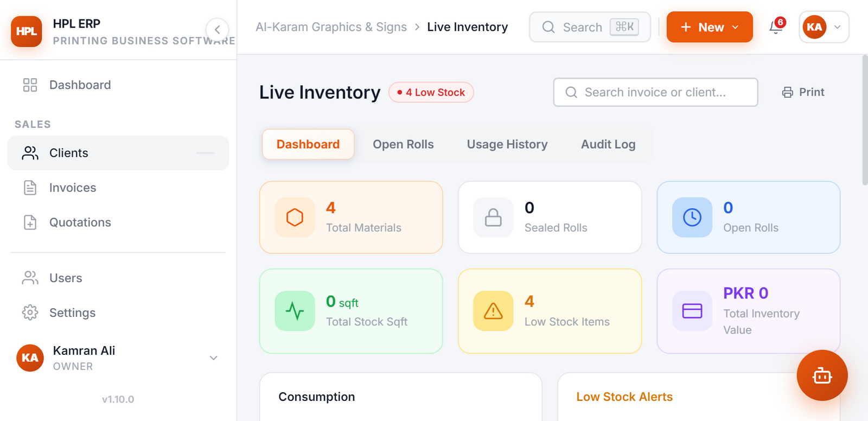Open the KA account menu in header
868x421 pixels.
[824, 27]
